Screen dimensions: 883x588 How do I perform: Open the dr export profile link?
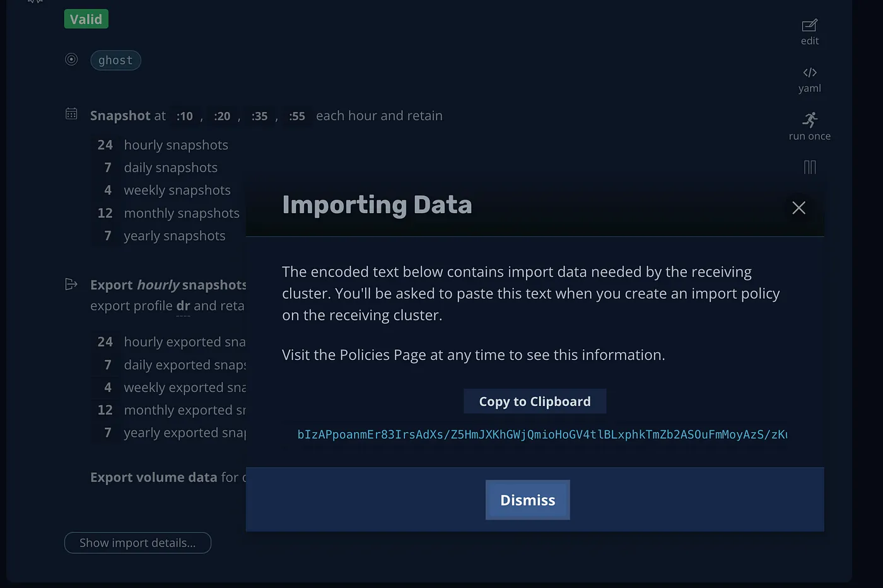[x=183, y=306]
